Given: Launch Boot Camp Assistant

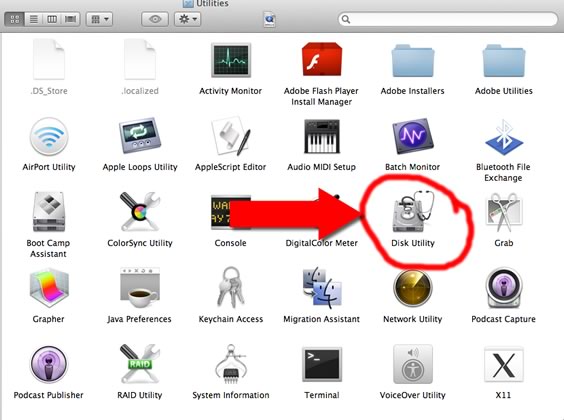Looking at the screenshot, I should point(49,212).
